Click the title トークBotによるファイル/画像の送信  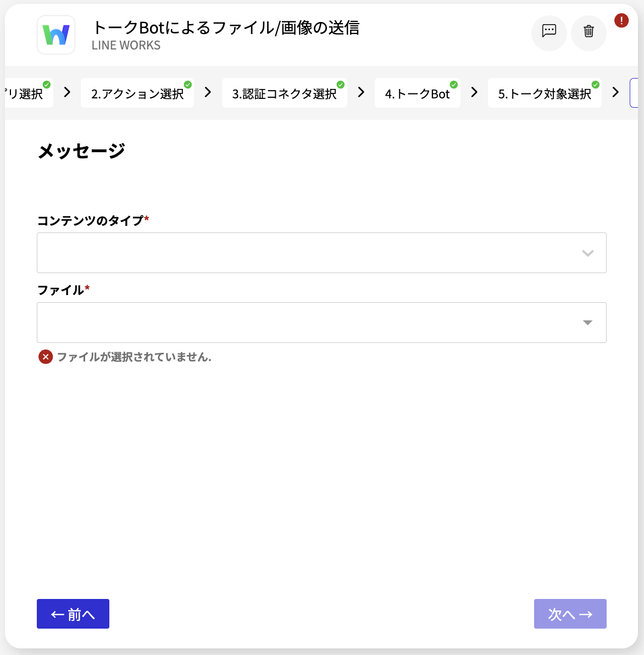click(x=225, y=27)
